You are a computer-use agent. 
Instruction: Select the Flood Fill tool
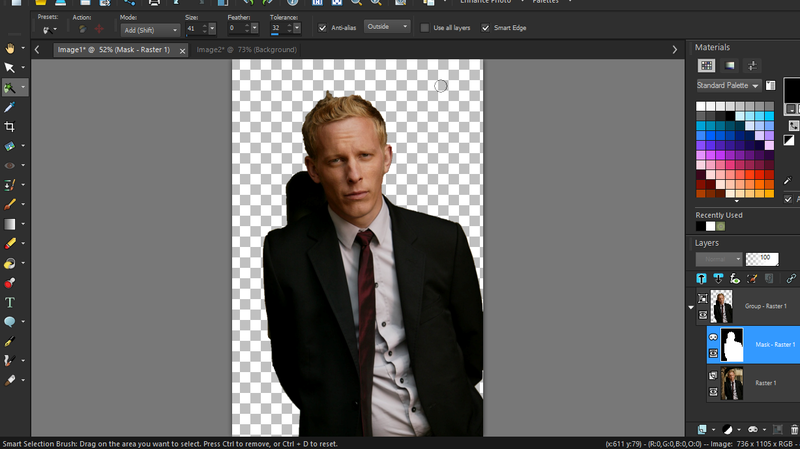[10, 263]
